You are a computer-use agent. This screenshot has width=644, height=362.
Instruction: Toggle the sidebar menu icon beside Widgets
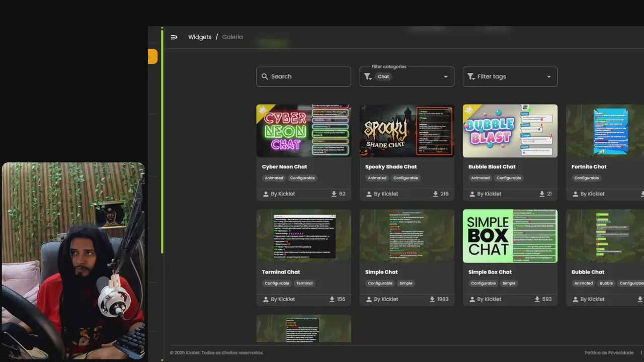(x=174, y=37)
